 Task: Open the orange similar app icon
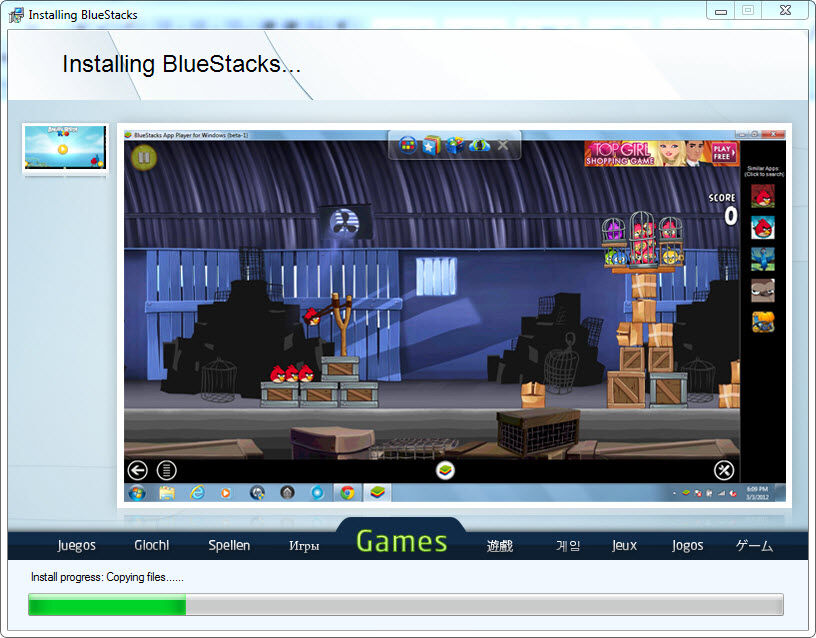pyautogui.click(x=762, y=322)
